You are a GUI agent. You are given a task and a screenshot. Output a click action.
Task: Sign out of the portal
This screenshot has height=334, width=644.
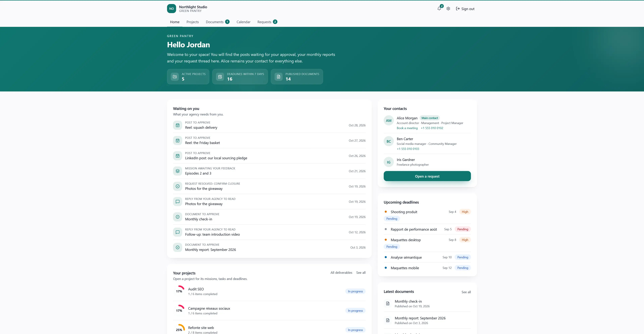(x=465, y=9)
